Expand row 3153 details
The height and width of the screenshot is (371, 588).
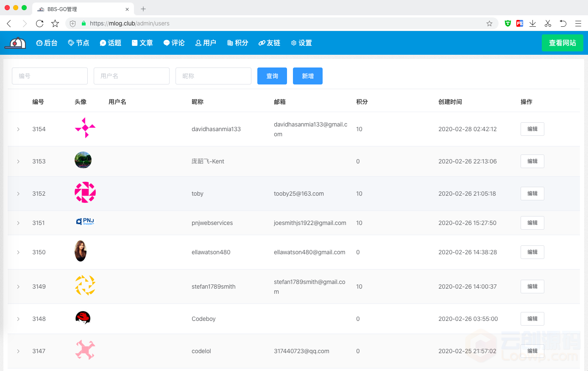click(18, 161)
